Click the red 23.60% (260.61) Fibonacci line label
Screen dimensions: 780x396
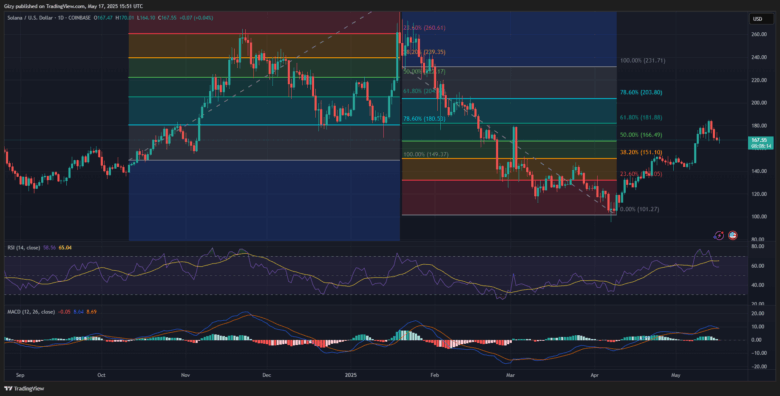click(424, 28)
